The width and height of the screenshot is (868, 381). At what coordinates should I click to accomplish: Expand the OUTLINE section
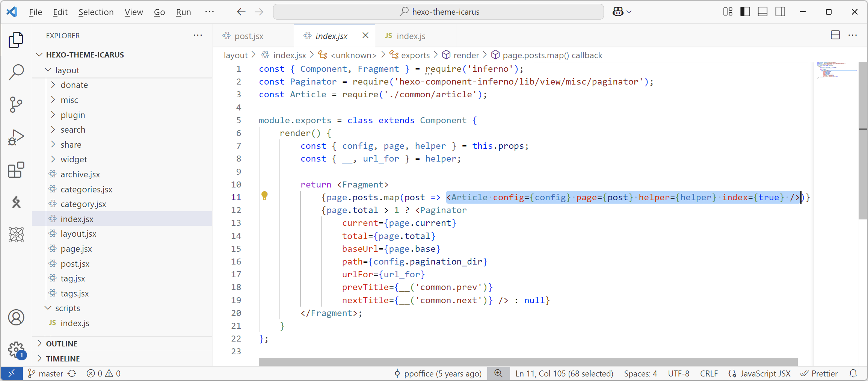[62, 343]
